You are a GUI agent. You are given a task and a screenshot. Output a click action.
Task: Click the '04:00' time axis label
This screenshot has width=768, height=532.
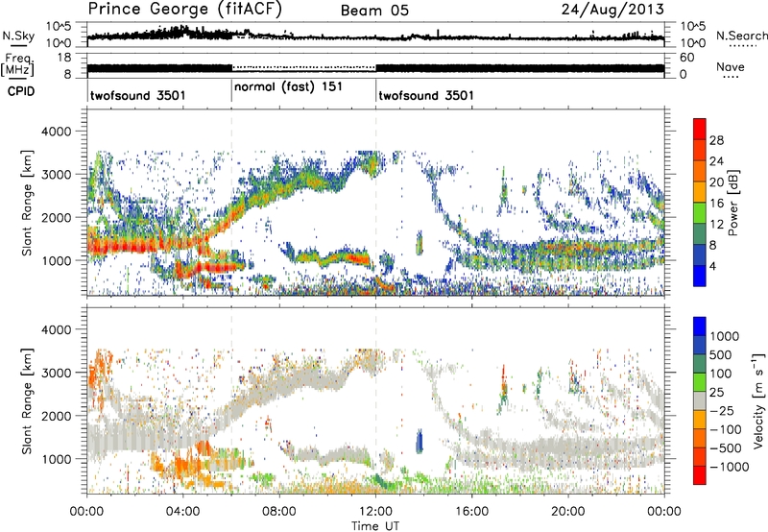pyautogui.click(x=182, y=512)
